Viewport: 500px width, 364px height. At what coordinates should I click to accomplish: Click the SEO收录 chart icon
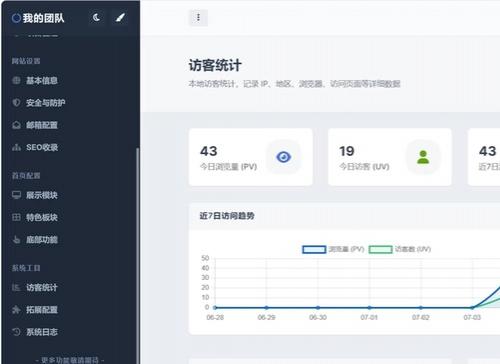click(x=16, y=147)
